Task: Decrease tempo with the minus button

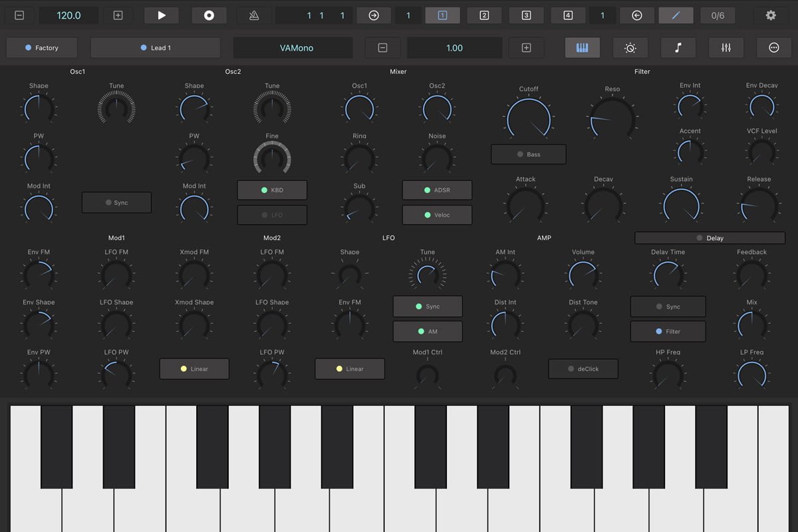Action: point(19,15)
